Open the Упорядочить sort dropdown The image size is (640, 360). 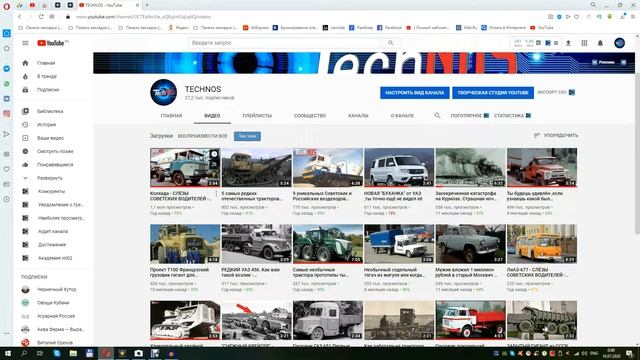pyautogui.click(x=556, y=135)
